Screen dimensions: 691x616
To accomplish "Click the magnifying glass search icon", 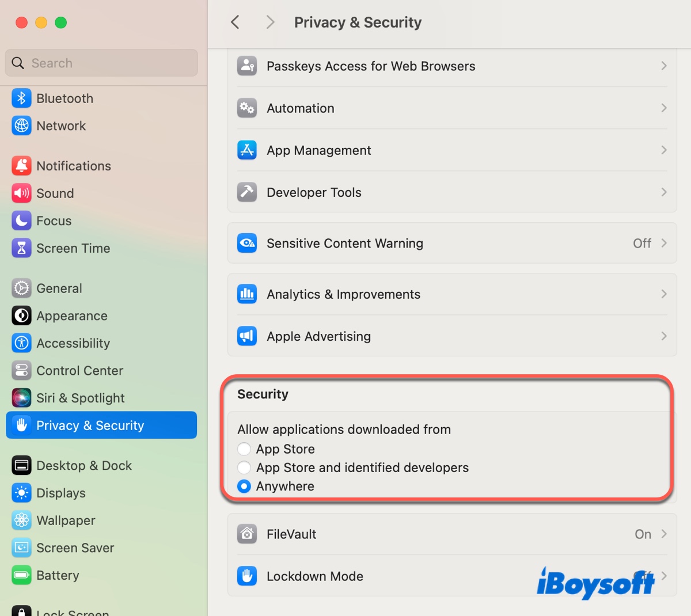I will pos(18,63).
